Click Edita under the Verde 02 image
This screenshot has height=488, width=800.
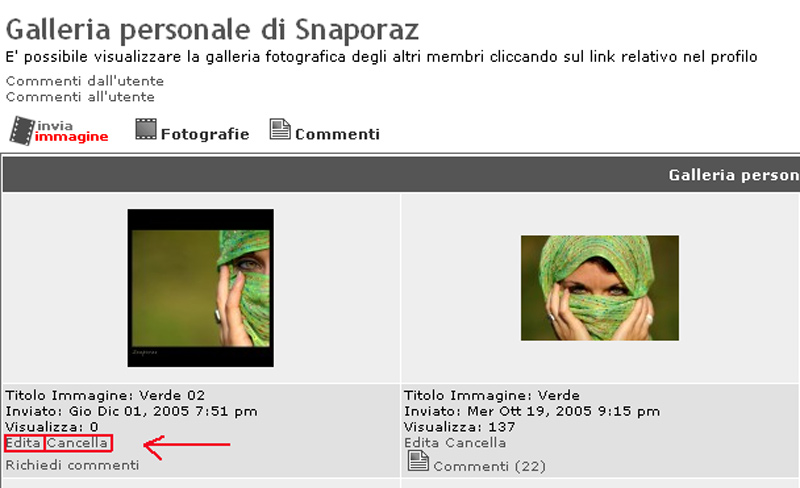coord(23,443)
